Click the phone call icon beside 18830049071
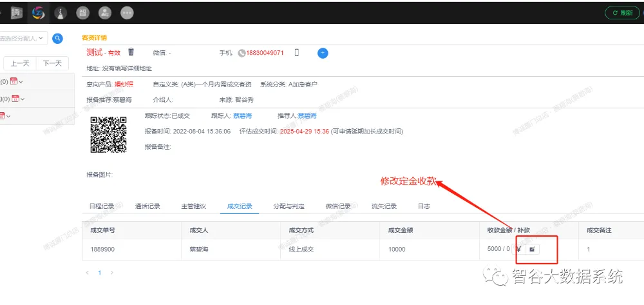644x305 pixels. pyautogui.click(x=241, y=53)
